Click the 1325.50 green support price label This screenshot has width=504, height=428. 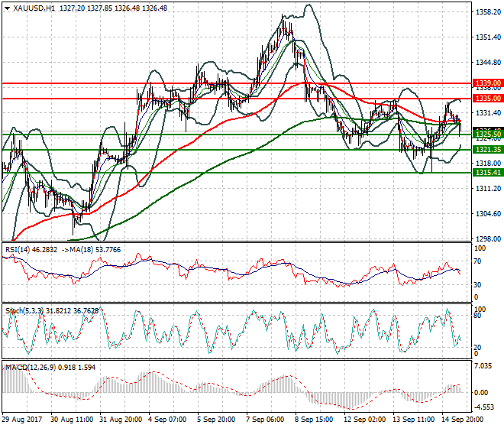click(488, 135)
